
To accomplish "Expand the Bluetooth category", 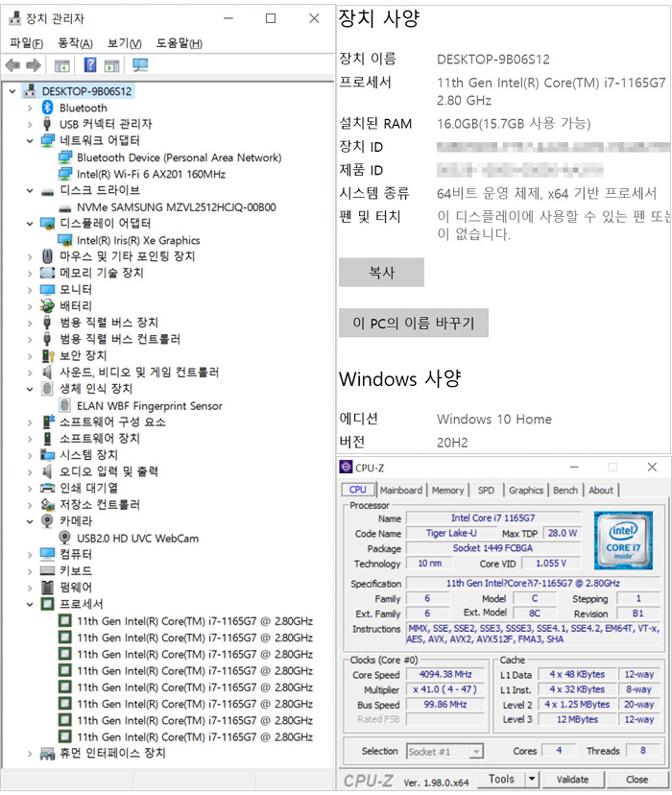I will (x=30, y=108).
